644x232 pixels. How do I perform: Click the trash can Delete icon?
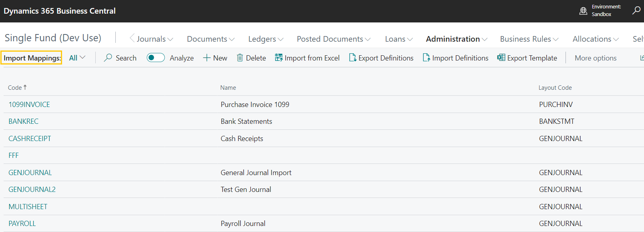point(240,58)
